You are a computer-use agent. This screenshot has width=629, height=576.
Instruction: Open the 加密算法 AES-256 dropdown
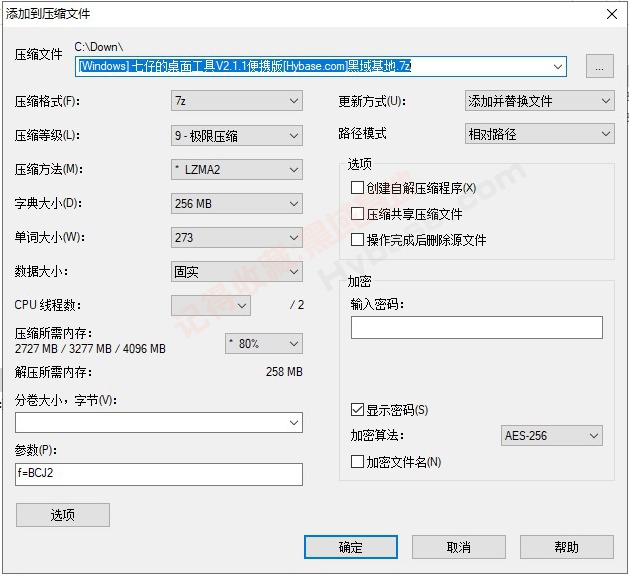click(552, 436)
